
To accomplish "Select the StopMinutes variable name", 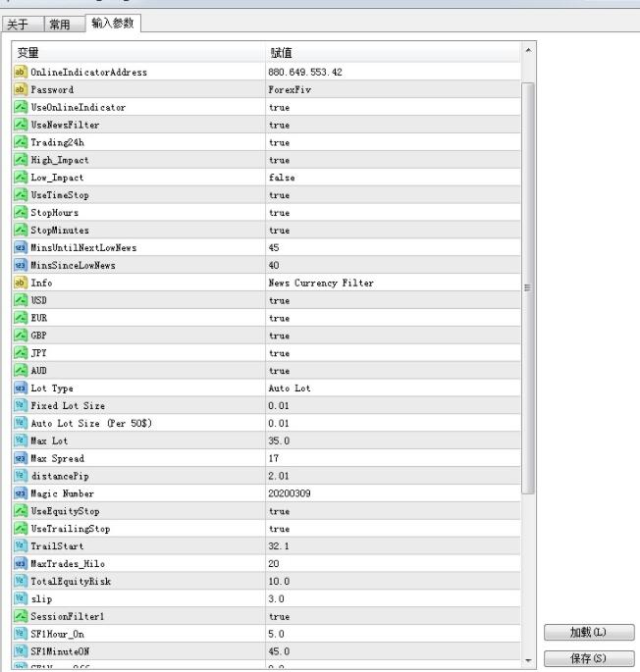I will pyautogui.click(x=60, y=231).
